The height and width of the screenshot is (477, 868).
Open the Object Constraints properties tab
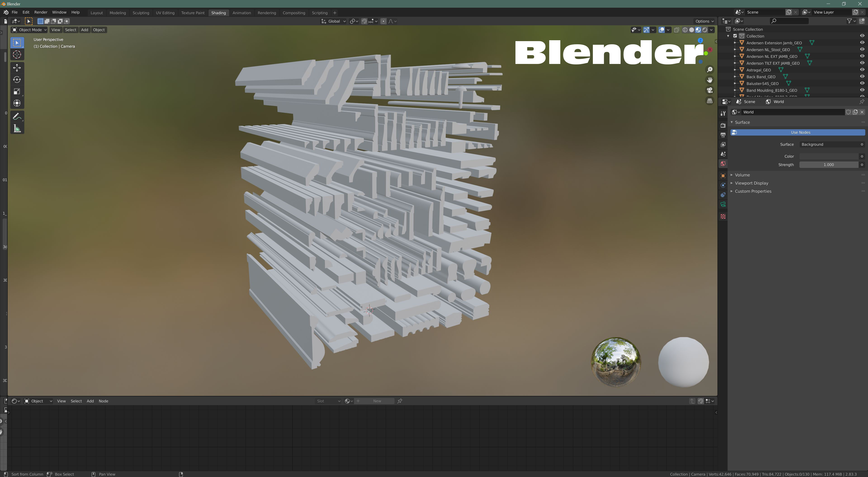(723, 195)
